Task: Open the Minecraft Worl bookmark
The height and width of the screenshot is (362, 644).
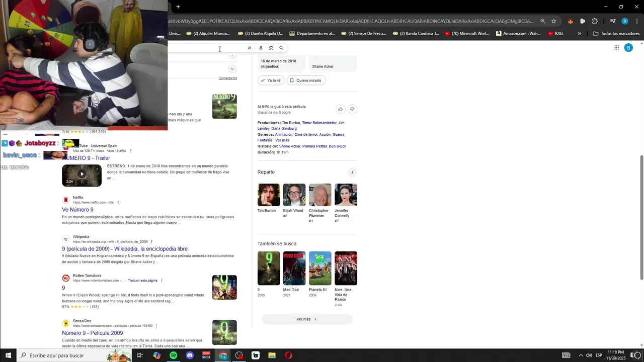Action: [x=466, y=34]
